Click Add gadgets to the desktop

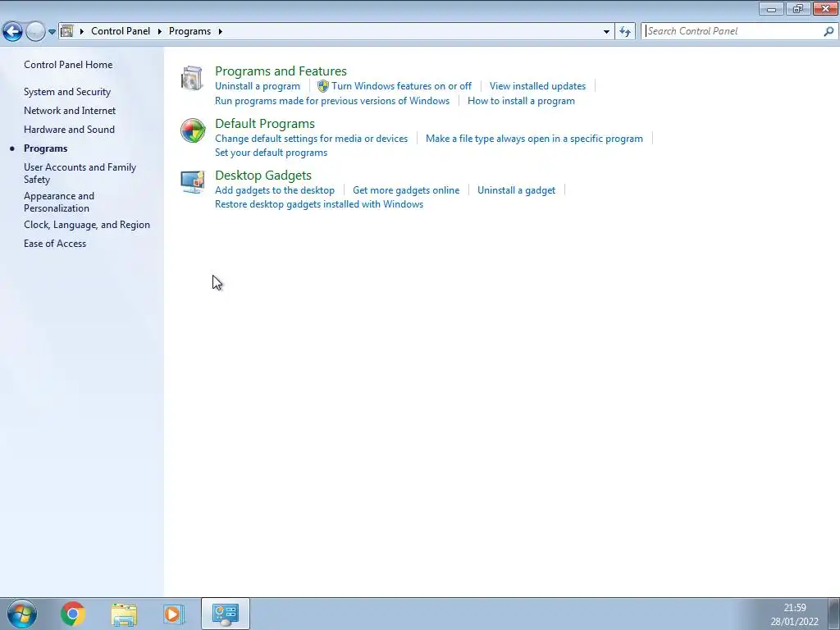click(275, 190)
